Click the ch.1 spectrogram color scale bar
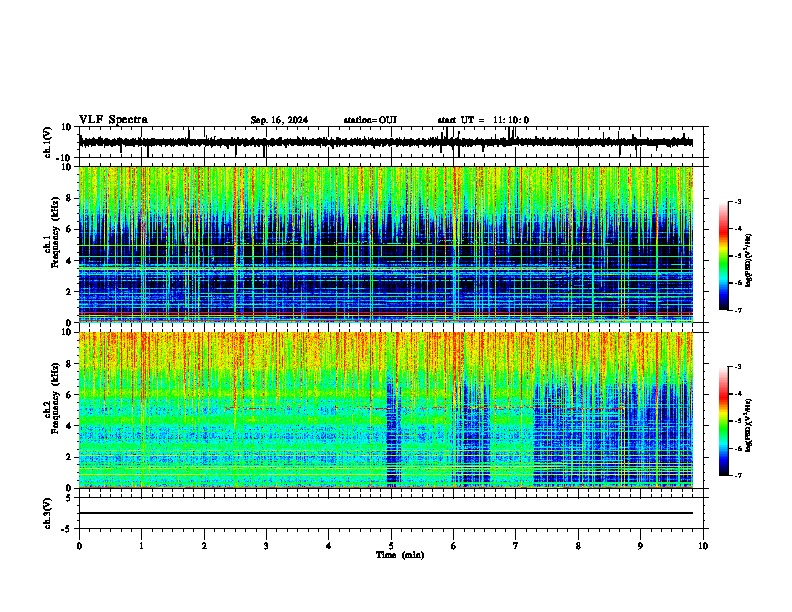 723,256
